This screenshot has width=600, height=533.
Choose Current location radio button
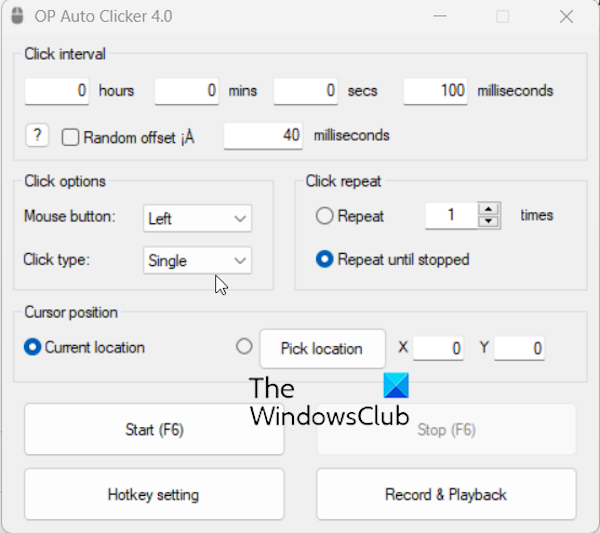point(32,348)
